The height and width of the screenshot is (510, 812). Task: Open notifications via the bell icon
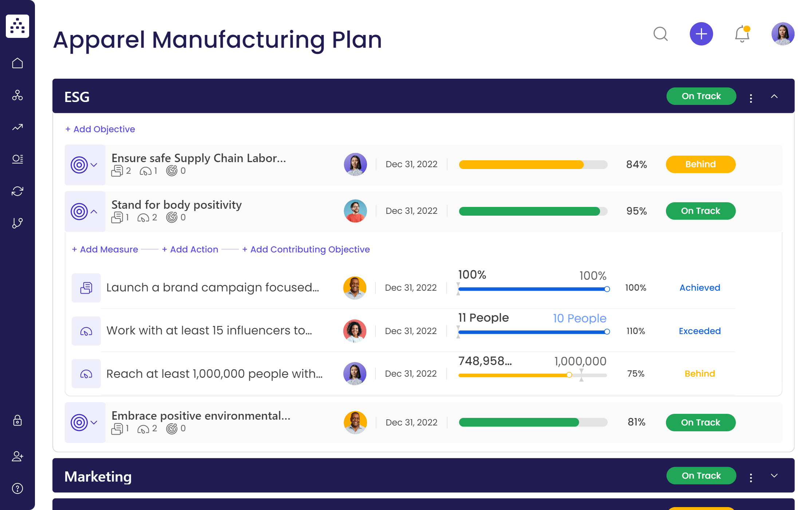tap(741, 34)
